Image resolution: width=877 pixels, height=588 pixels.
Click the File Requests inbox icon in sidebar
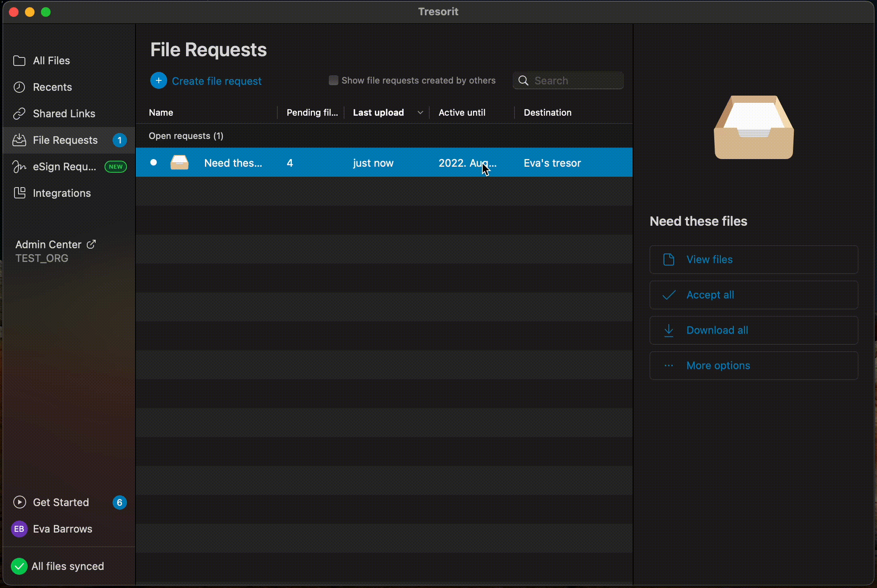coord(19,140)
